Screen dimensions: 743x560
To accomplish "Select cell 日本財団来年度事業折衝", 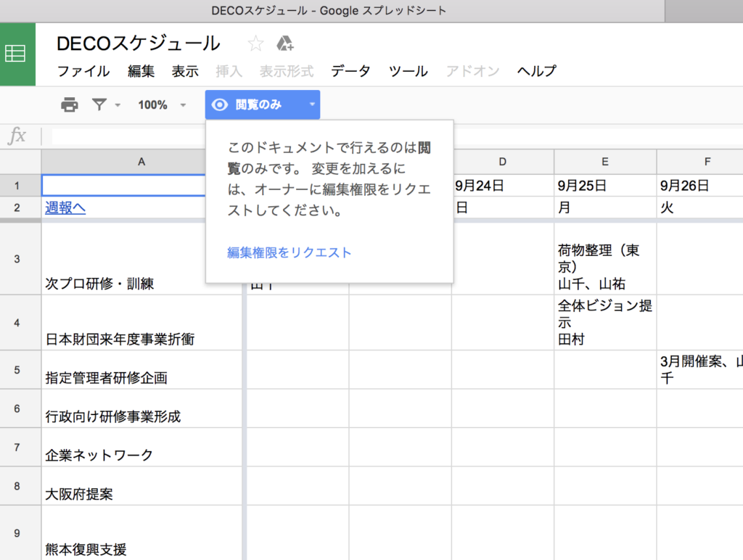I will pyautogui.click(x=141, y=323).
